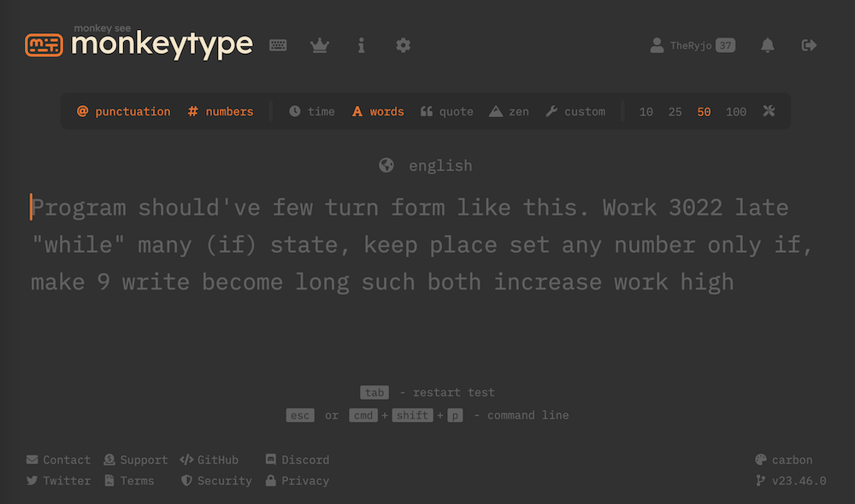Open the Privacy link
Viewport: 855px width, 504px height.
pos(298,481)
